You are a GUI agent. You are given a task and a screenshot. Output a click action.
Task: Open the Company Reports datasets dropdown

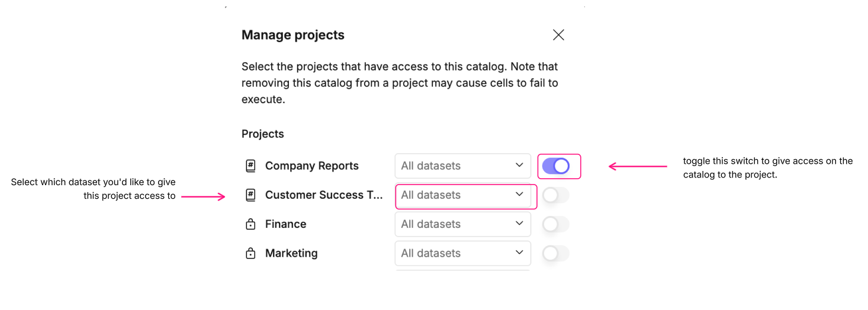pos(462,166)
